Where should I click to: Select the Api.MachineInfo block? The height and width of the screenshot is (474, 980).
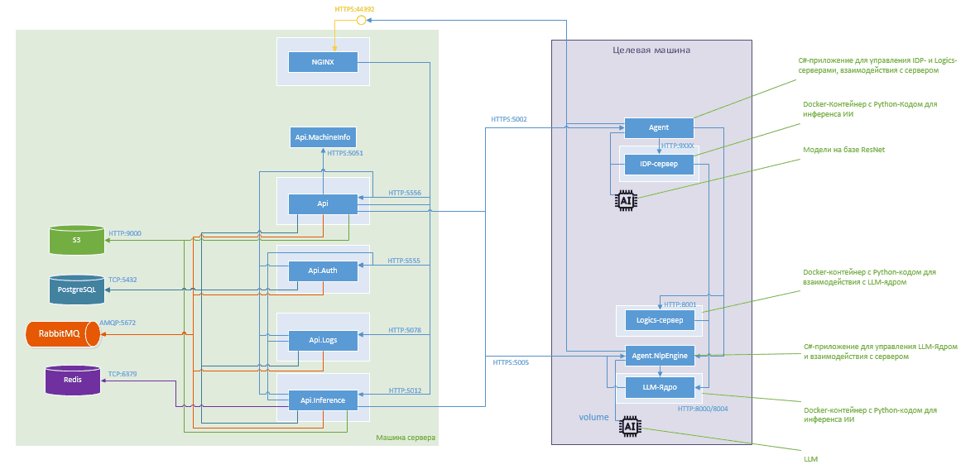pos(323,136)
